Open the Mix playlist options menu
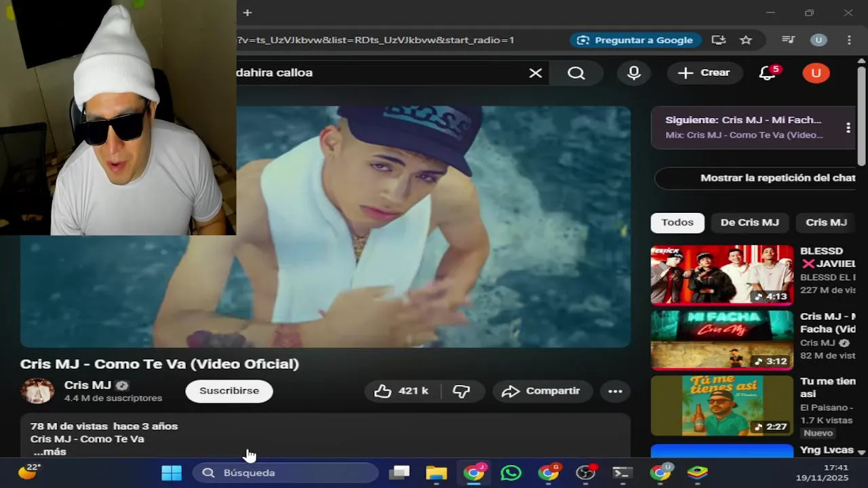Screen dimensions: 868x488 (x=848, y=127)
